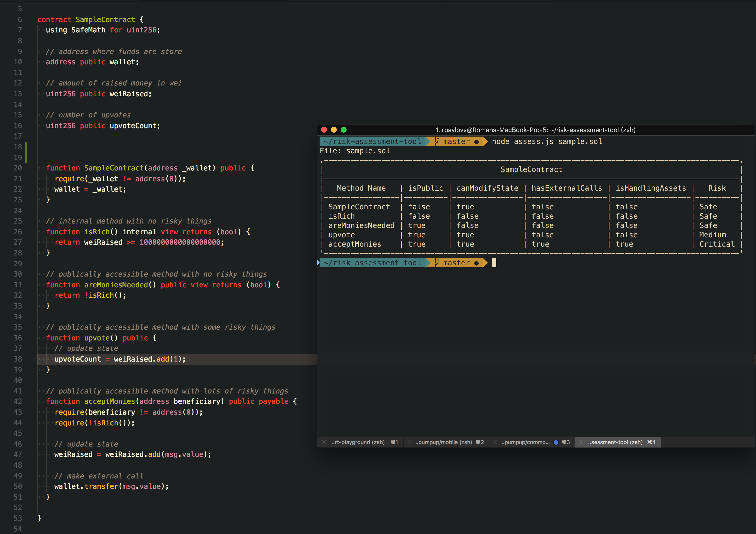This screenshot has height=534, width=756.
Task: Maximize the terminal with green button
Action: [343, 130]
